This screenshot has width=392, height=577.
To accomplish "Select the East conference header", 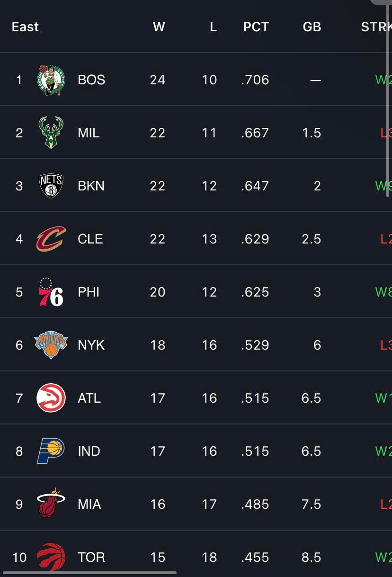I will (25, 27).
